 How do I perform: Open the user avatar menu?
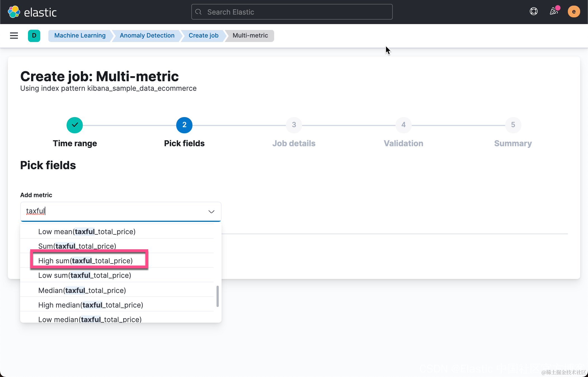573,12
